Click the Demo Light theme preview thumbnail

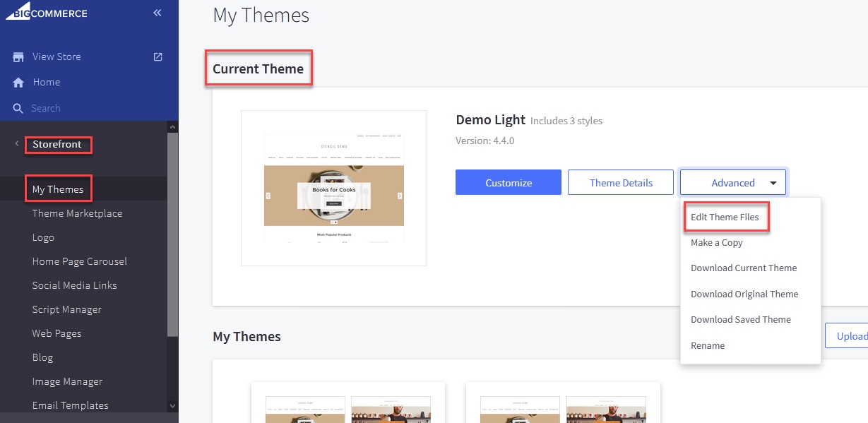click(x=333, y=188)
